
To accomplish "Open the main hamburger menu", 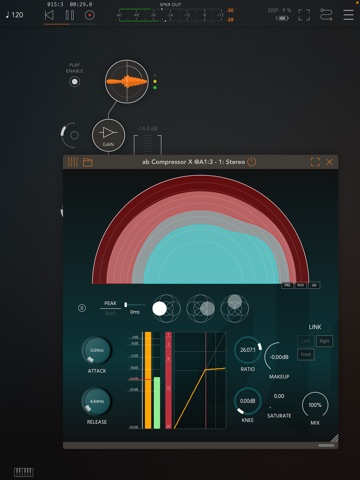I will [348, 15].
